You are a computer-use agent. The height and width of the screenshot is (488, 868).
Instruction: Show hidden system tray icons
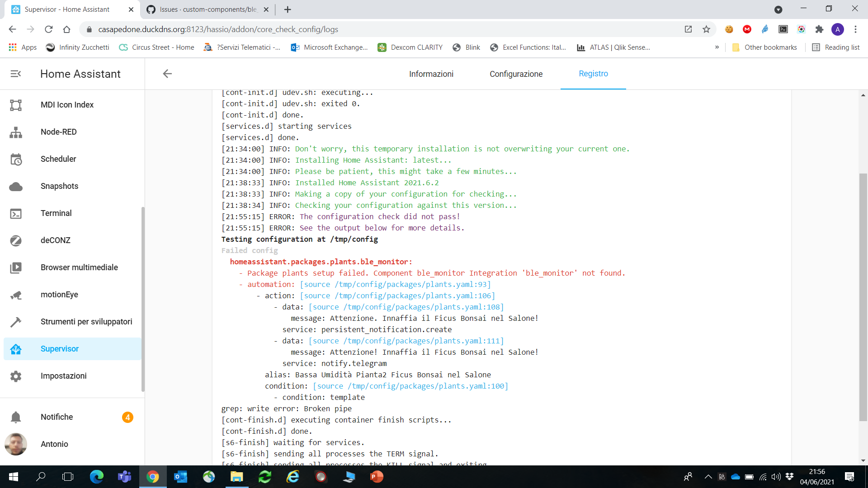pyautogui.click(x=708, y=477)
